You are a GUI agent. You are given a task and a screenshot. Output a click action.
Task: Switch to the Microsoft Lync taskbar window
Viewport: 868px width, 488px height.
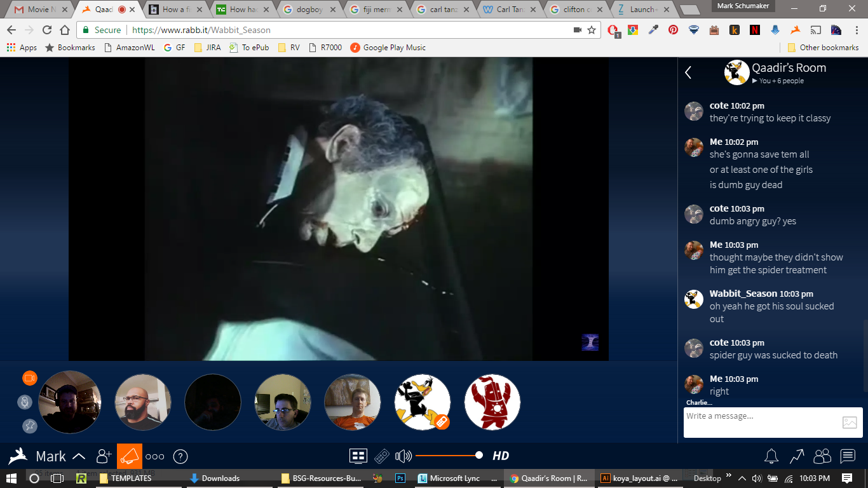[458, 478]
